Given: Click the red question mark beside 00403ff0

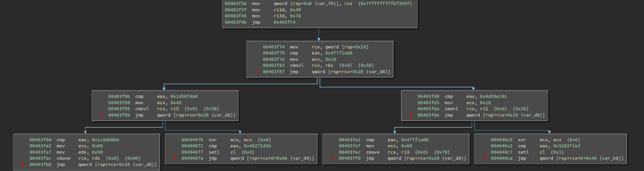Looking at the screenshot, I should (x=332, y=158).
